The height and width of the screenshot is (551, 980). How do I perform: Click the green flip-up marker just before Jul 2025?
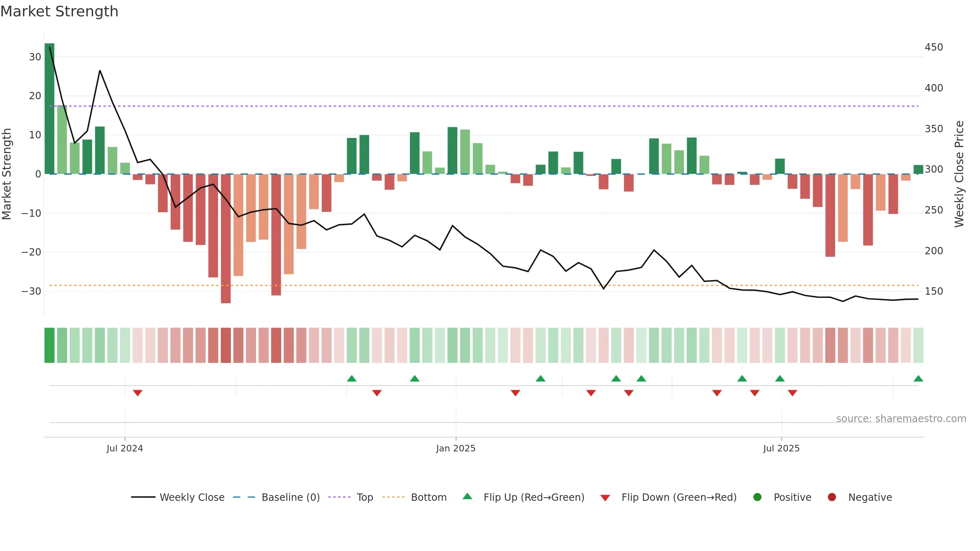[780, 378]
